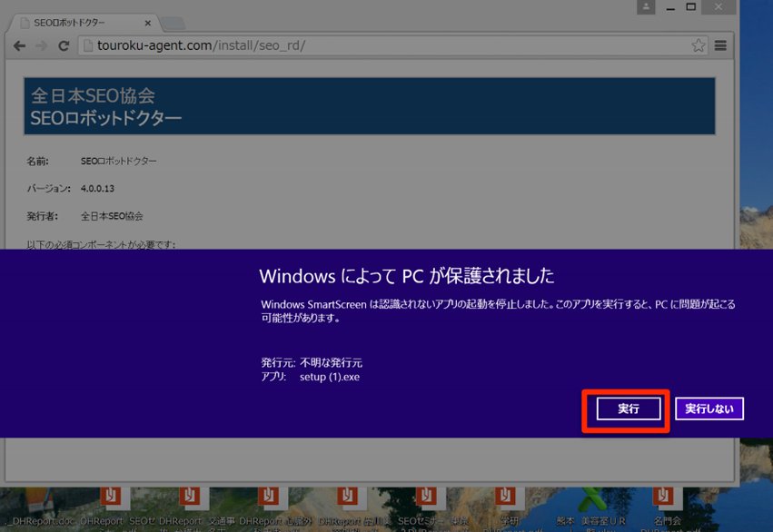
Task: Click the page icon in the address bar
Action: [88, 45]
